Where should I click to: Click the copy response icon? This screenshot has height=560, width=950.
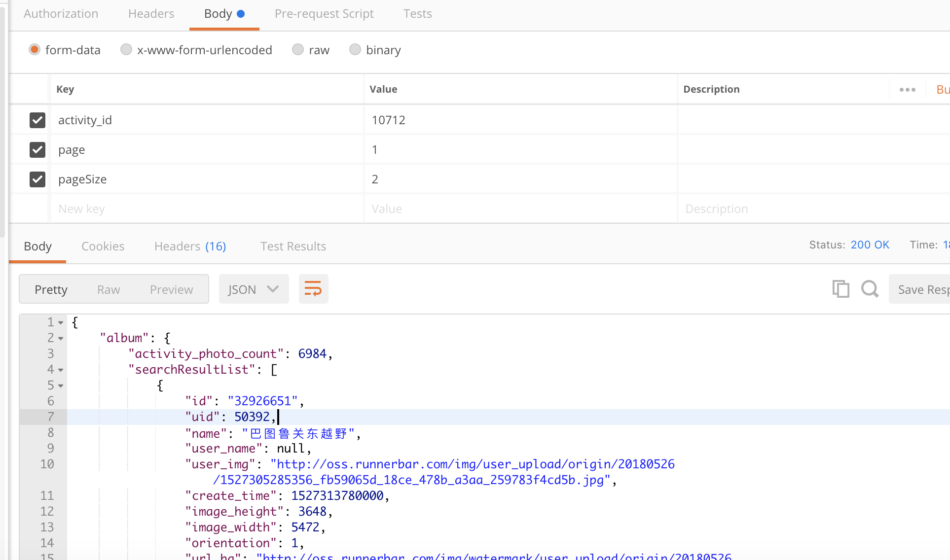tap(840, 289)
